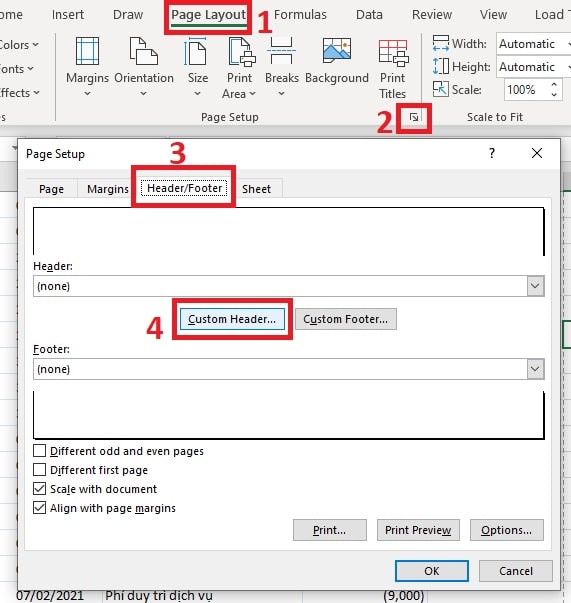Click the Orientation icon
This screenshot has height=603, width=571.
(143, 51)
